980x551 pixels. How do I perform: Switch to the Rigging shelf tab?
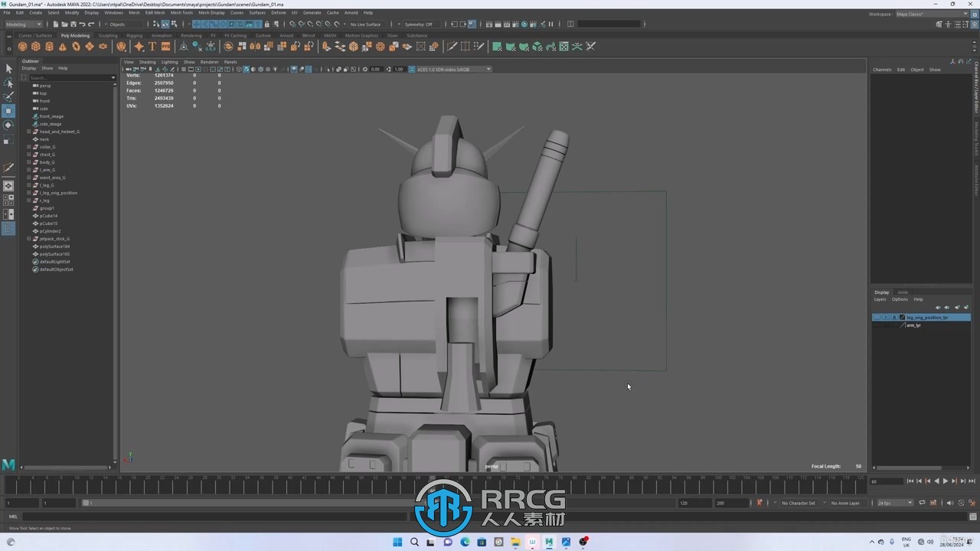(134, 35)
